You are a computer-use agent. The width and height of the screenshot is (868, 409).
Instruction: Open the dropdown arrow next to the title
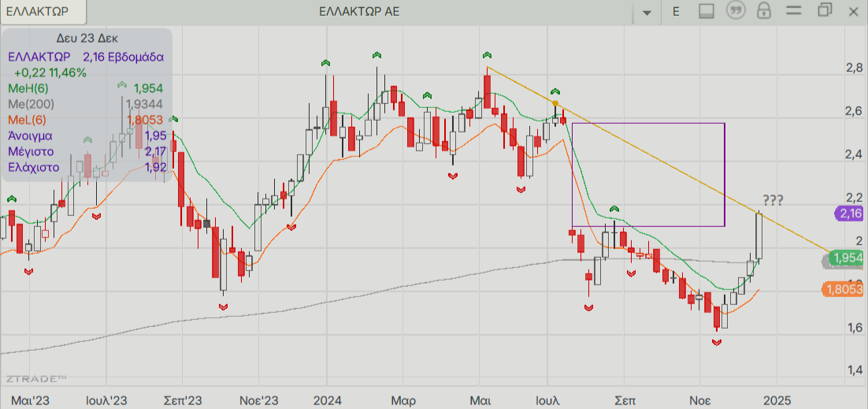(x=646, y=12)
